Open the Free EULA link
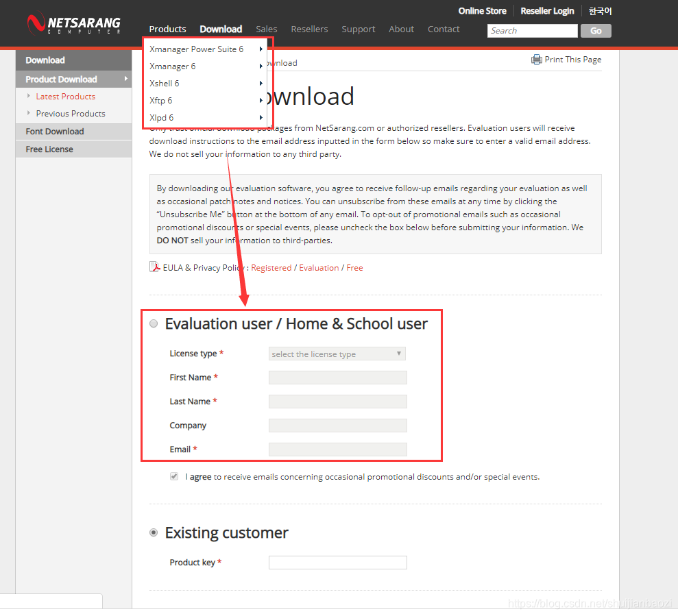The width and height of the screenshot is (678, 616). [x=354, y=268]
